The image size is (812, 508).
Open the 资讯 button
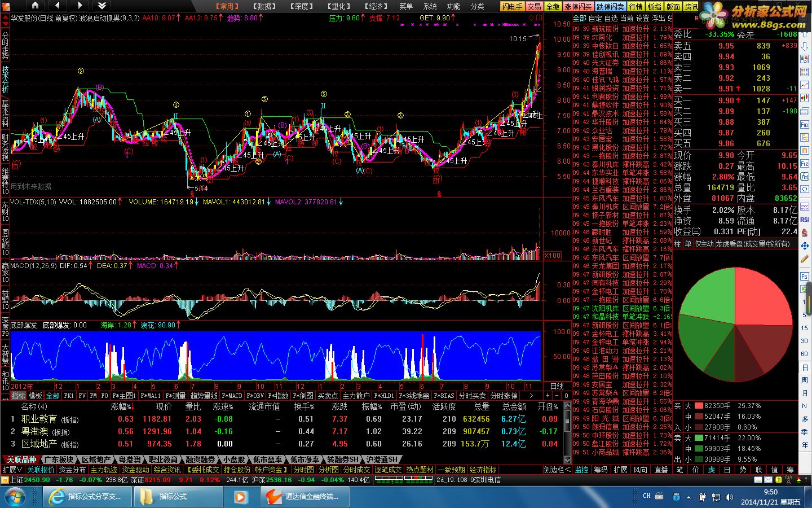691,7
